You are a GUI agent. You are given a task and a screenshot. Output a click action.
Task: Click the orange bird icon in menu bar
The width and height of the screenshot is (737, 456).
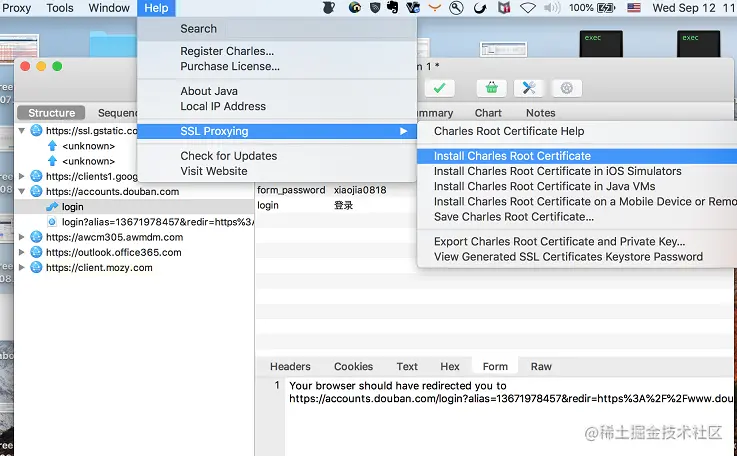pos(435,7)
